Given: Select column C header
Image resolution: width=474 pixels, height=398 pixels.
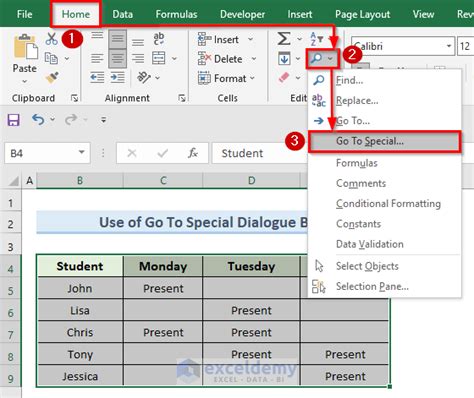Looking at the screenshot, I should [x=163, y=181].
